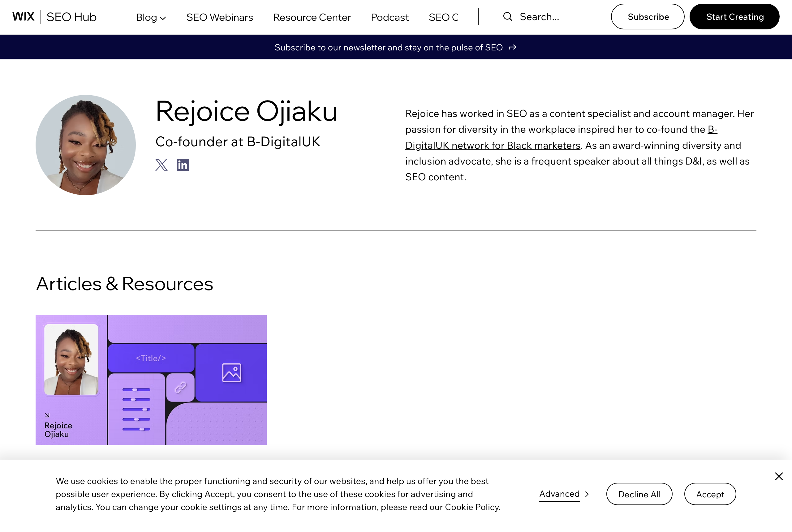792x532 pixels.
Task: Click the Rejoice Ojiaku name heading
Action: (246, 111)
